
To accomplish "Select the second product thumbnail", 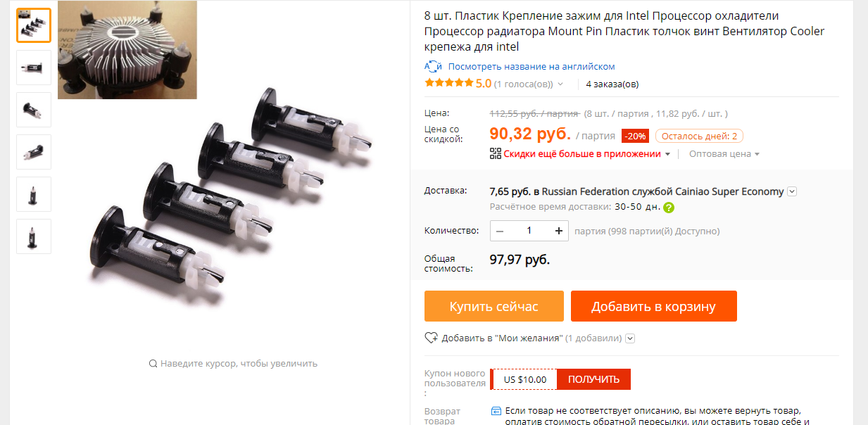I will point(34,68).
